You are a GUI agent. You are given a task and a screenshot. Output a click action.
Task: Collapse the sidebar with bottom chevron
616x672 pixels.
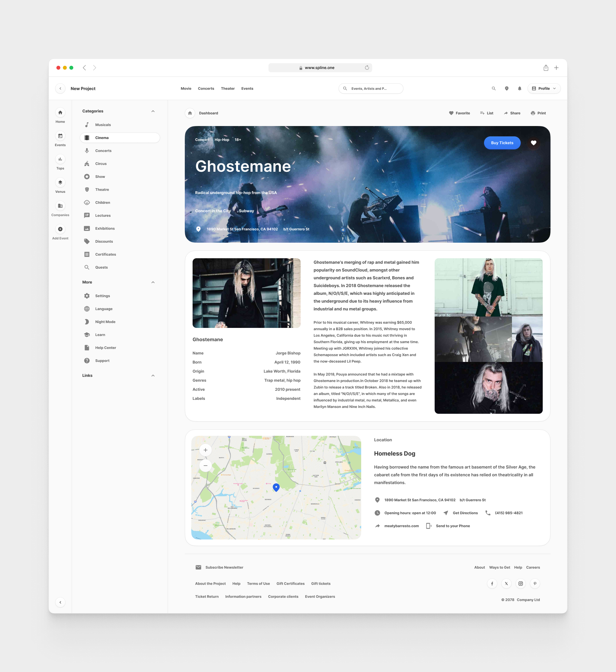(x=60, y=602)
